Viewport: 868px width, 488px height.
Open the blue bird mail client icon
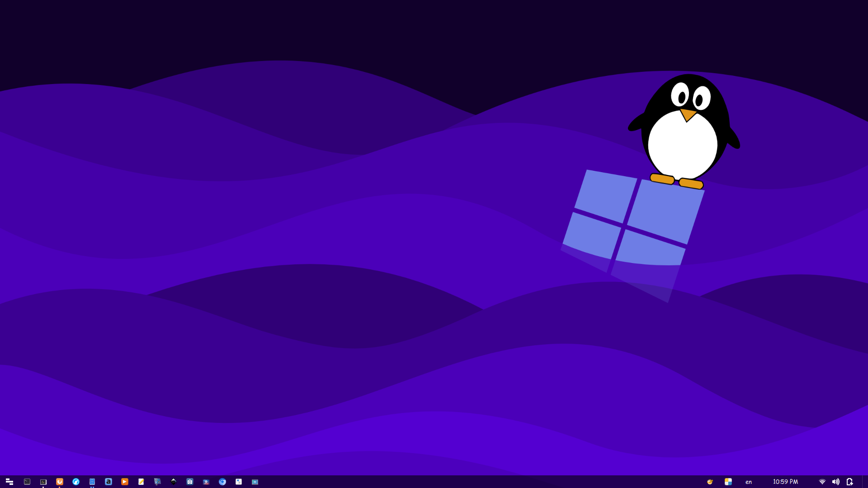pyautogui.click(x=76, y=482)
